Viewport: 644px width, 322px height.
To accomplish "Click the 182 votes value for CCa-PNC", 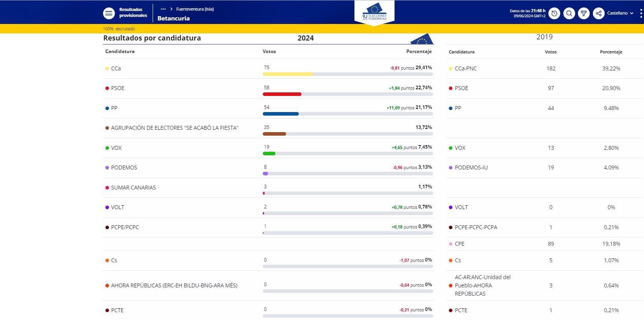I will [x=551, y=68].
